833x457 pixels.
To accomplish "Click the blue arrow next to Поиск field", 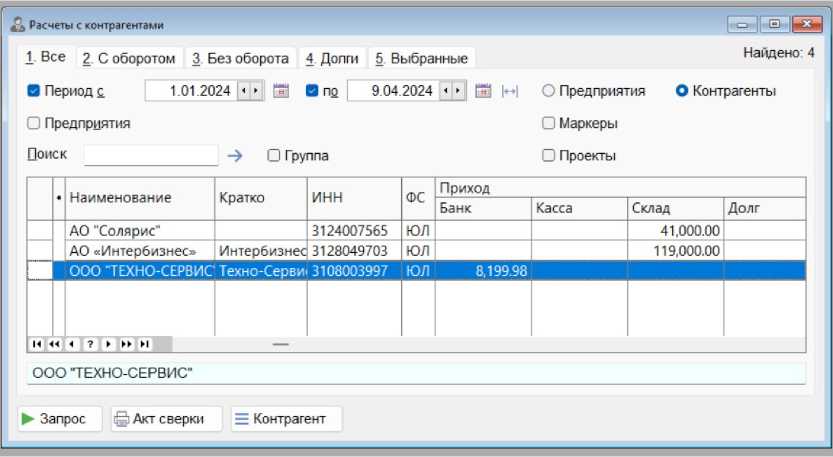I will [x=235, y=155].
